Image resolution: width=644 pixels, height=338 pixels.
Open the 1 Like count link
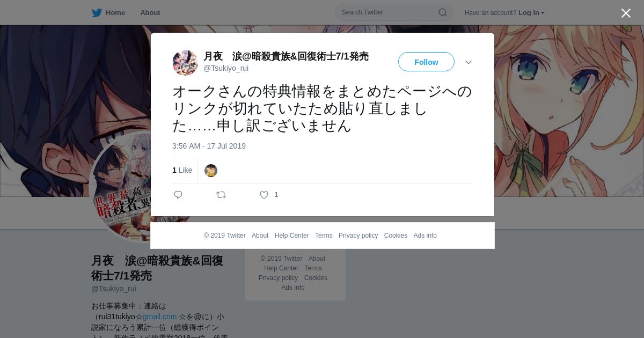[x=182, y=170]
